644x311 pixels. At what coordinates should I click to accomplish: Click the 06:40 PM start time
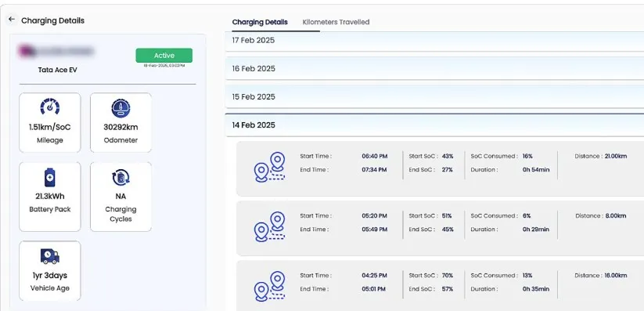(x=375, y=157)
